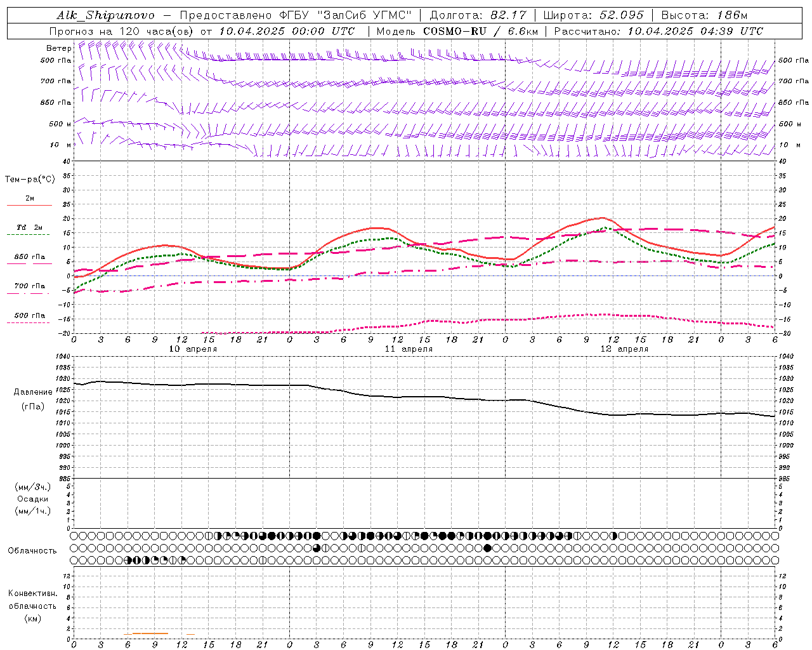
Task: Click the Облачность cloud cover label
Action: pos(32,551)
